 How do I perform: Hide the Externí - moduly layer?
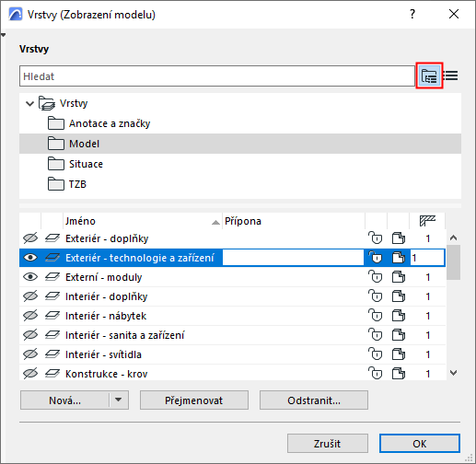tap(30, 277)
